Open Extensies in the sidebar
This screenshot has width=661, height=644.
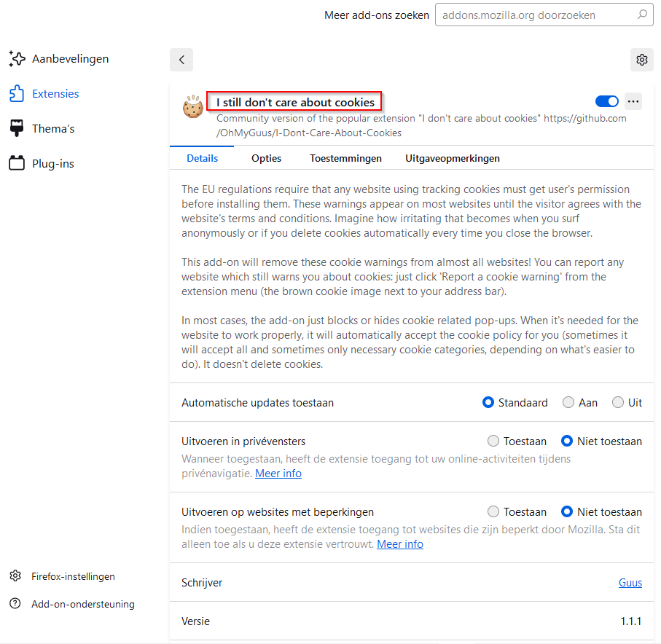[55, 93]
